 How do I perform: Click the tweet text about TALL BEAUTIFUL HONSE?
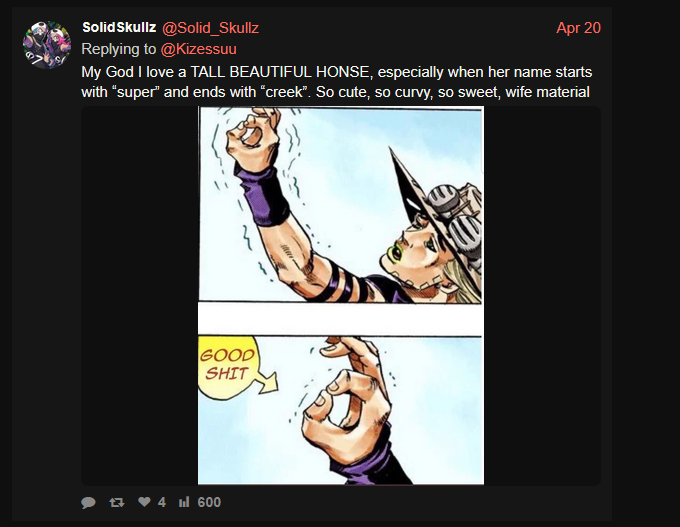point(337,82)
